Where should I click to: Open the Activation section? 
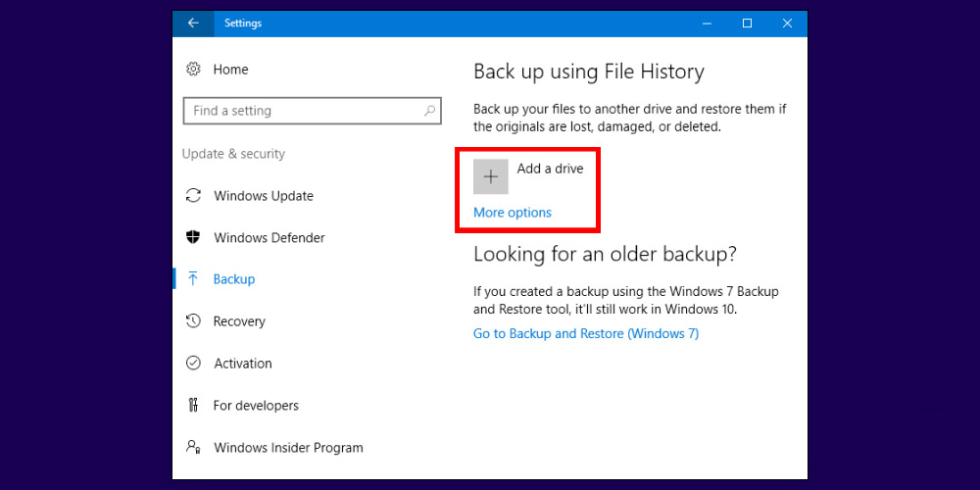click(243, 364)
